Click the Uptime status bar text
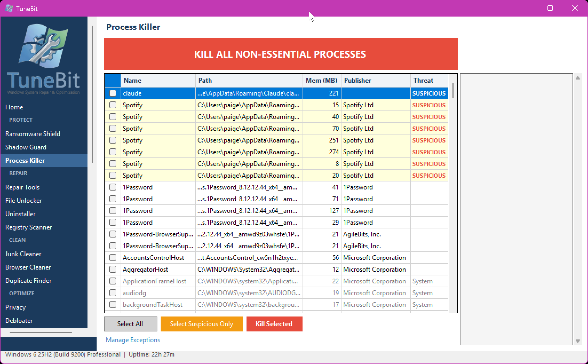 [x=152, y=354]
